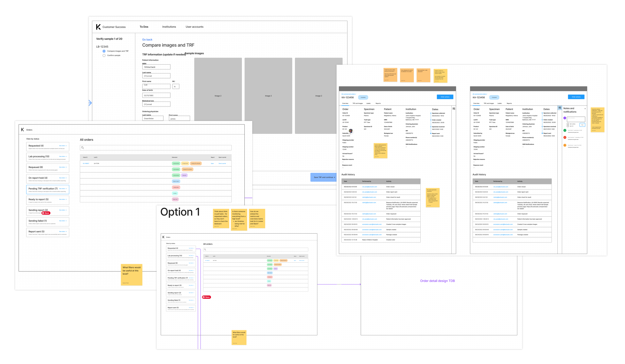Viewport: 625px width, 364px height.
Task: Select the Compare images and TRF step radio
Action: click(x=104, y=51)
